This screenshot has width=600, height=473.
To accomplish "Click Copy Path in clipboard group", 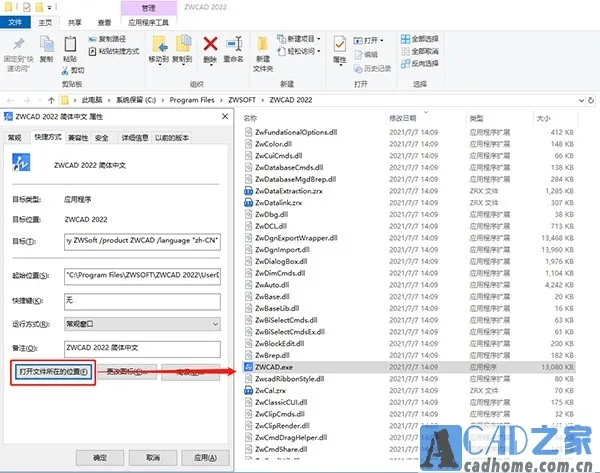I will (x=107, y=39).
